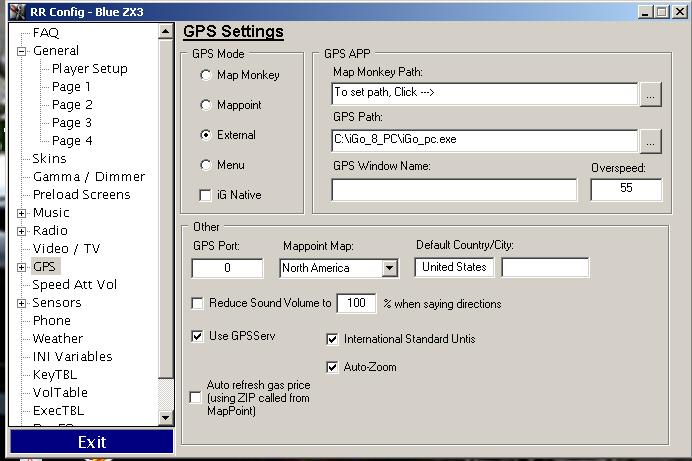Expand the Music tree node

(x=22, y=213)
